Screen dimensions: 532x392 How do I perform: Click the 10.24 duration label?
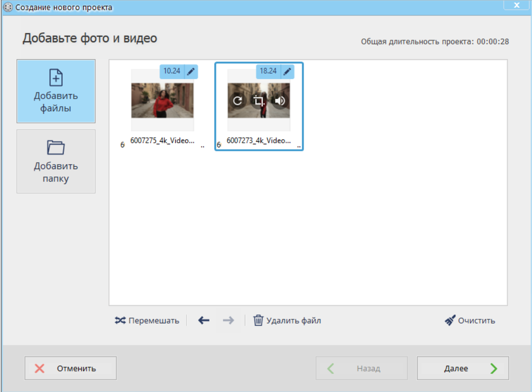click(172, 72)
